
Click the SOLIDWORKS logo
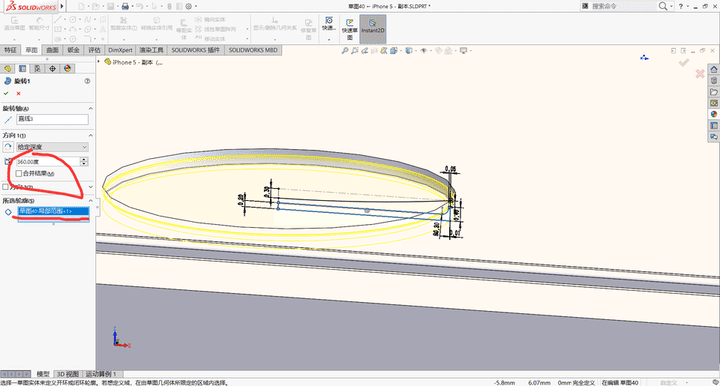tap(31, 6)
